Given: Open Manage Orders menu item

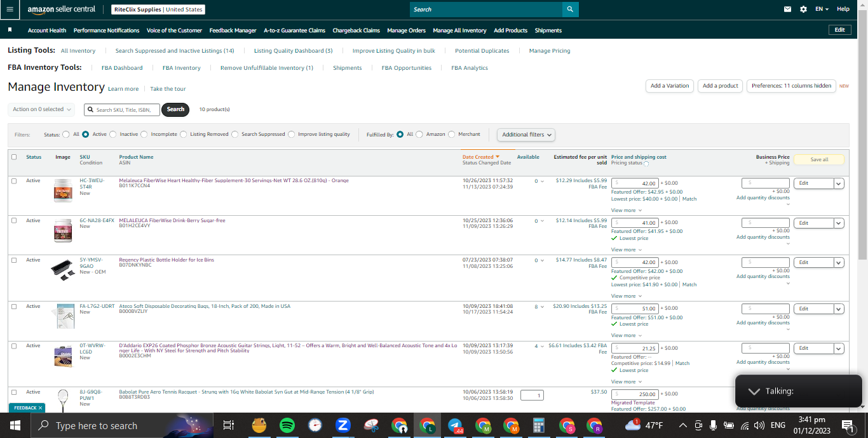Looking at the screenshot, I should pos(406,30).
